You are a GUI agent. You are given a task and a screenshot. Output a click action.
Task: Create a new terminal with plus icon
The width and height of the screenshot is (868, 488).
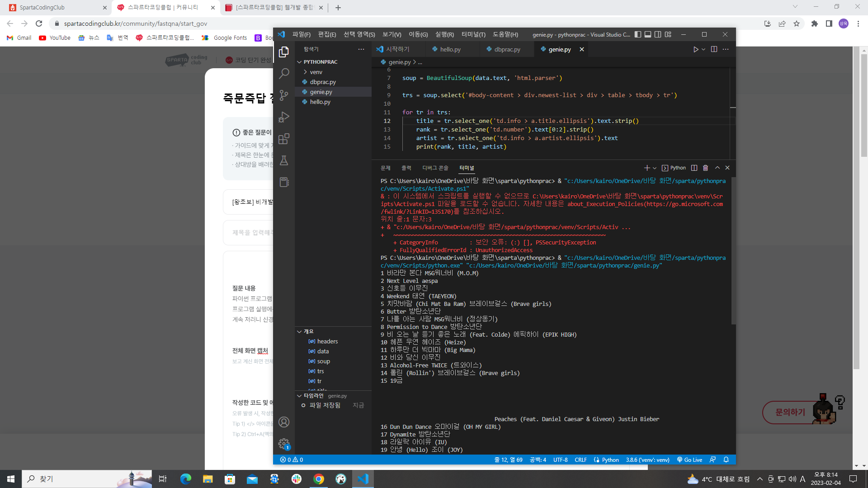point(647,168)
